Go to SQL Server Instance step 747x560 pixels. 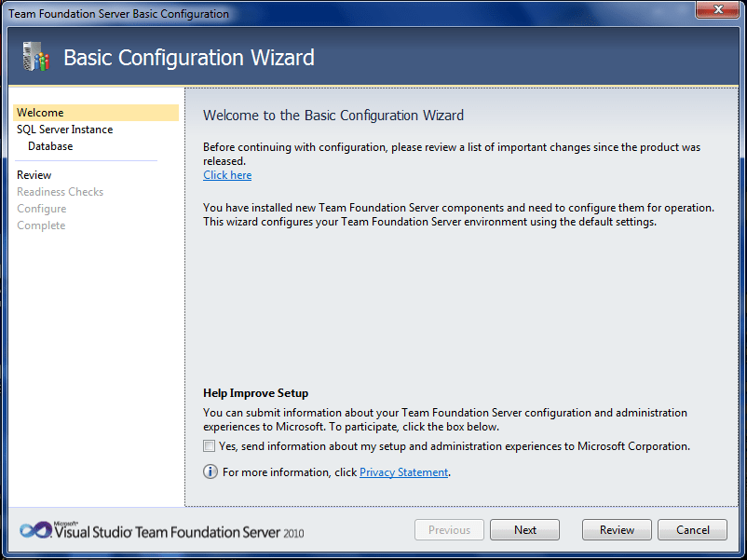click(65, 130)
